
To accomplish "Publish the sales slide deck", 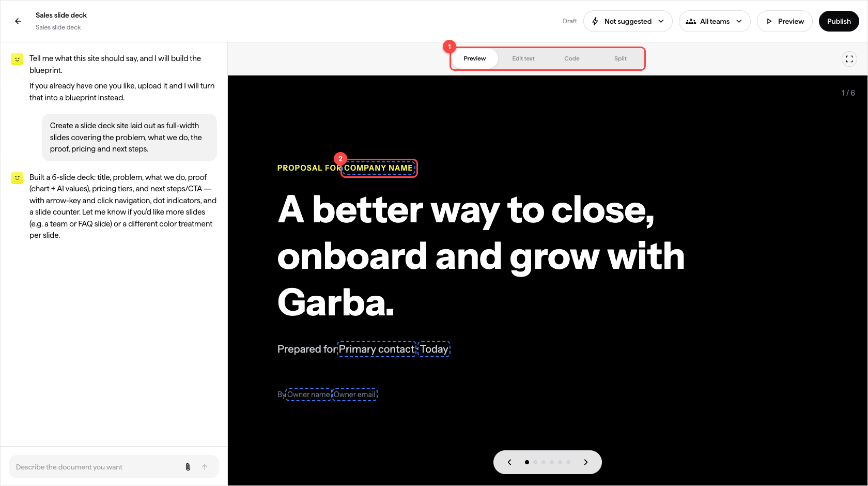I will [x=839, y=21].
